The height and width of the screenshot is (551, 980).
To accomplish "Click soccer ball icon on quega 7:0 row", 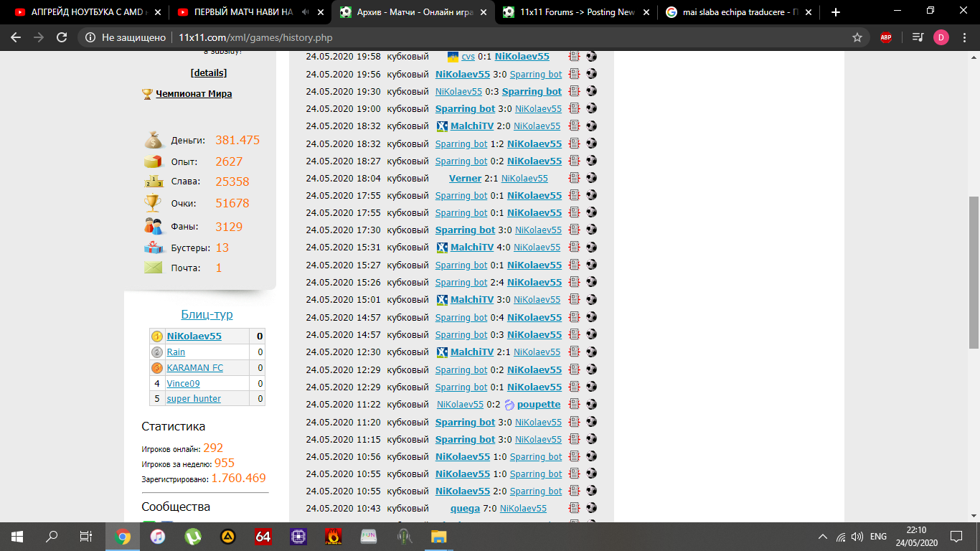I will tap(591, 509).
